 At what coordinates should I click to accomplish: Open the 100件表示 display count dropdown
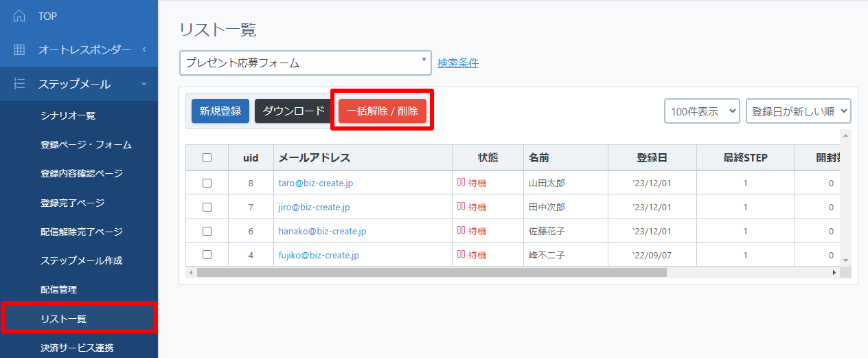(702, 111)
